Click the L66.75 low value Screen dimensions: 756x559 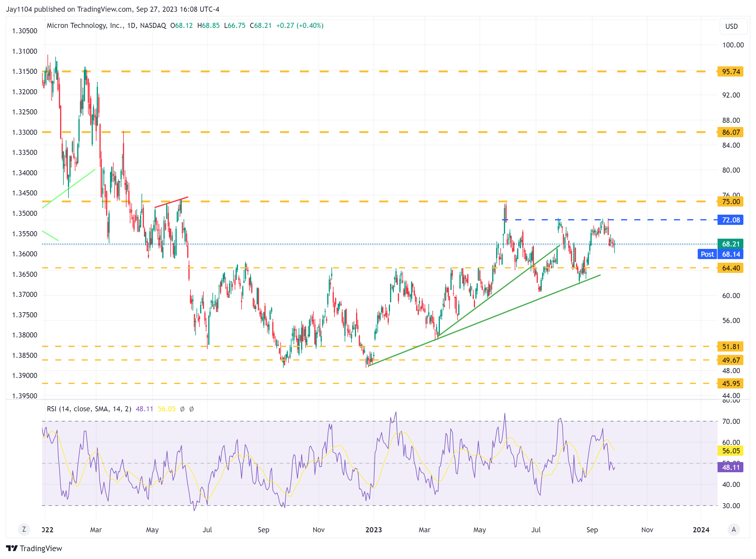pyautogui.click(x=235, y=26)
